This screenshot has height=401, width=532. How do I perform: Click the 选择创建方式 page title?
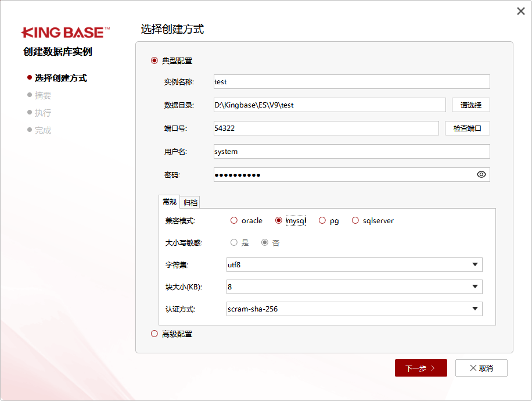pyautogui.click(x=172, y=29)
